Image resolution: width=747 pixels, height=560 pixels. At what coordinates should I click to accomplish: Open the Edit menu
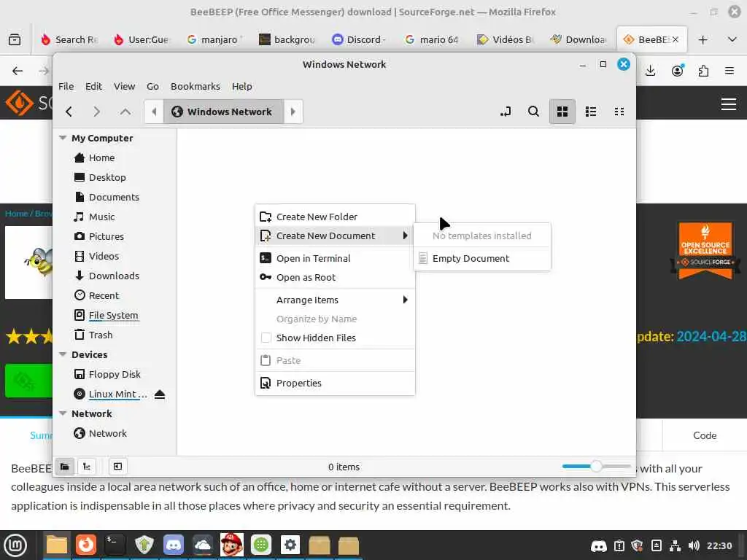tap(93, 86)
